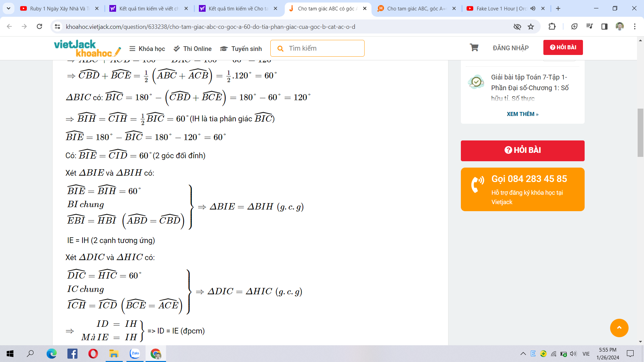This screenshot has width=644, height=362.
Task: Expand the tab search dropdown arrow
Action: click(8, 9)
